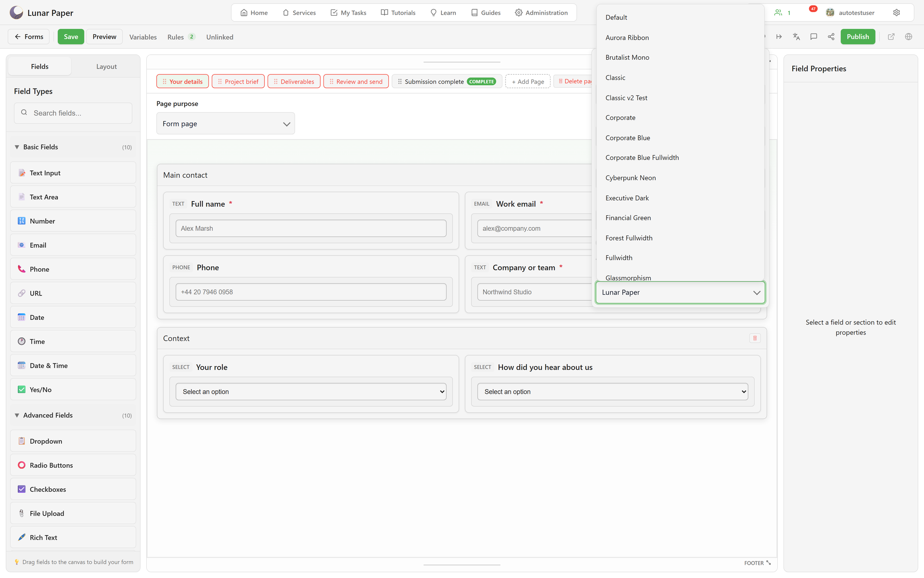Add a Checkboxes field type

coord(73,489)
